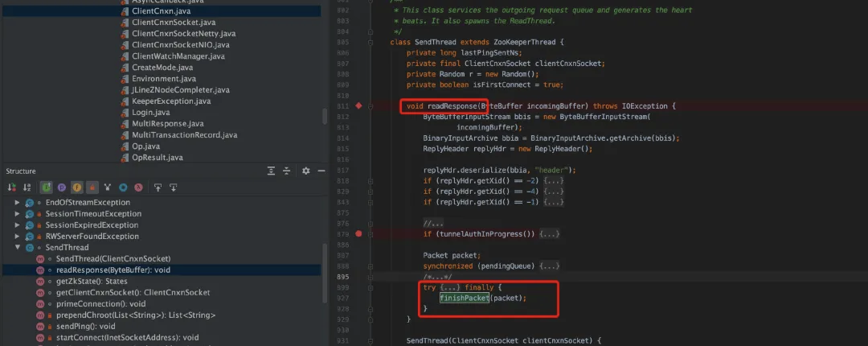Click finishPacket call in editor
Image resolution: width=868 pixels, height=346 pixels.
[464, 298]
